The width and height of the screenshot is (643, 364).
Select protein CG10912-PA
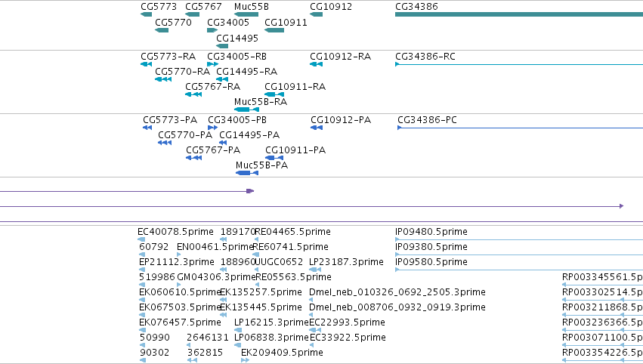[340, 120]
